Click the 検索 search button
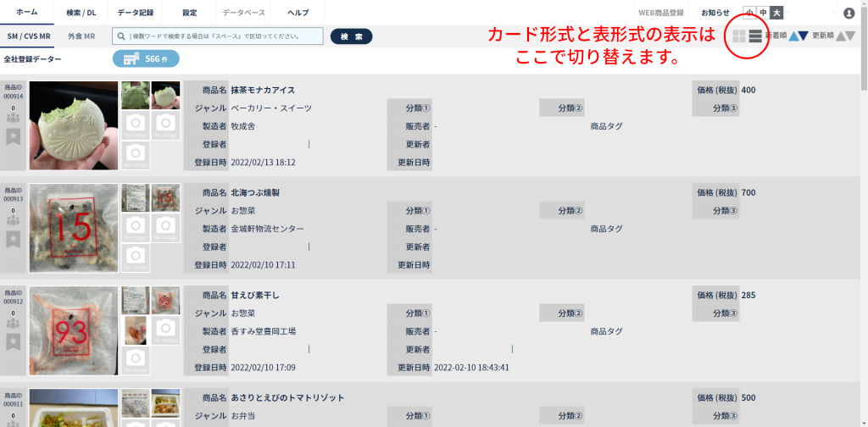 click(352, 36)
